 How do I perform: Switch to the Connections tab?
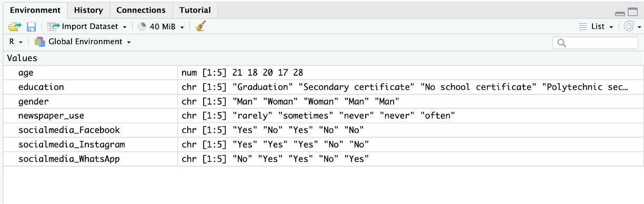coord(141,10)
